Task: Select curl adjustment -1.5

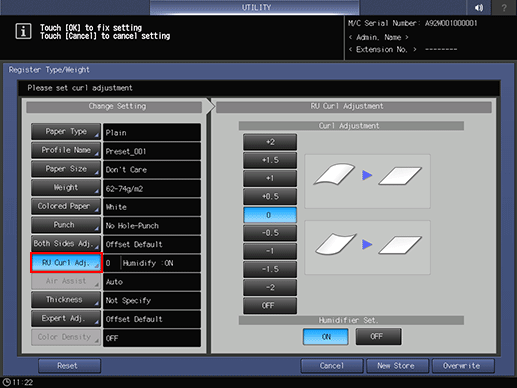Action: pos(270,269)
